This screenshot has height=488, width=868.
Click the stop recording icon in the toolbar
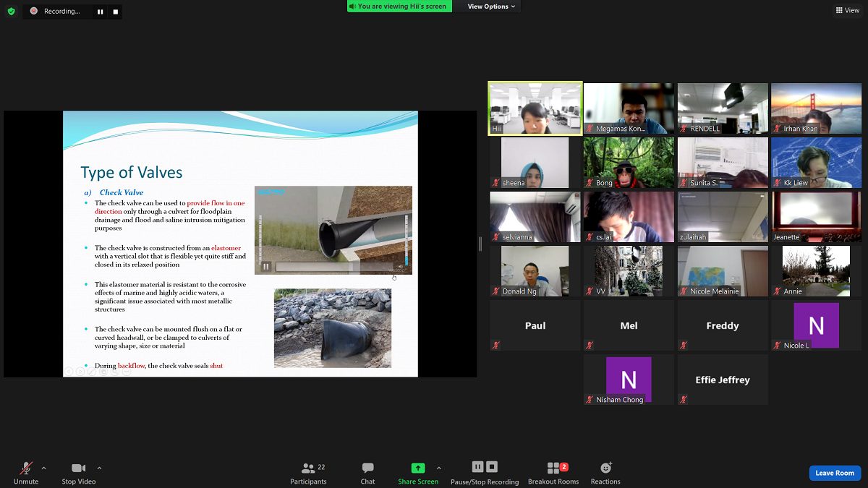coord(492,467)
